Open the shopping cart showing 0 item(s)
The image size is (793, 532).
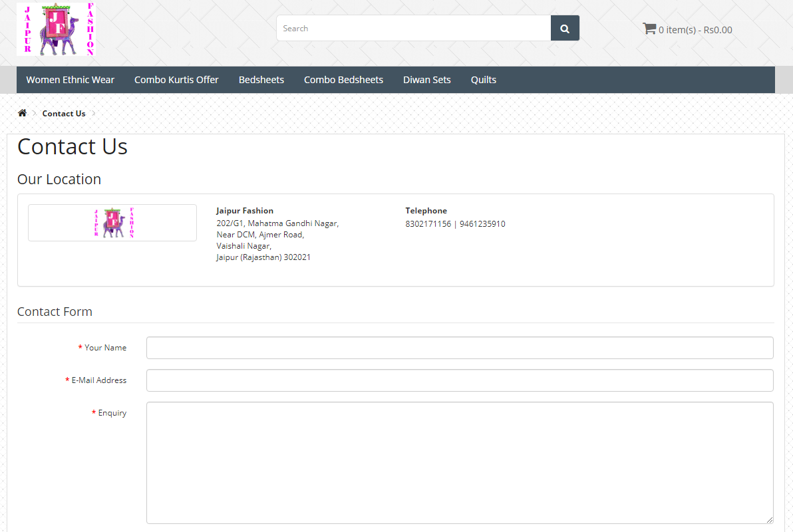point(687,29)
